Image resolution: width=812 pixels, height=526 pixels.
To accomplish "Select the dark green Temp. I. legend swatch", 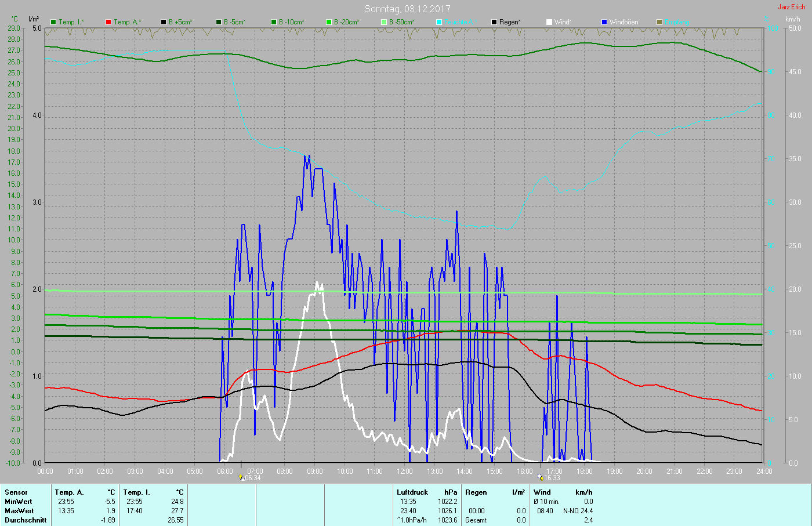I will (x=53, y=22).
